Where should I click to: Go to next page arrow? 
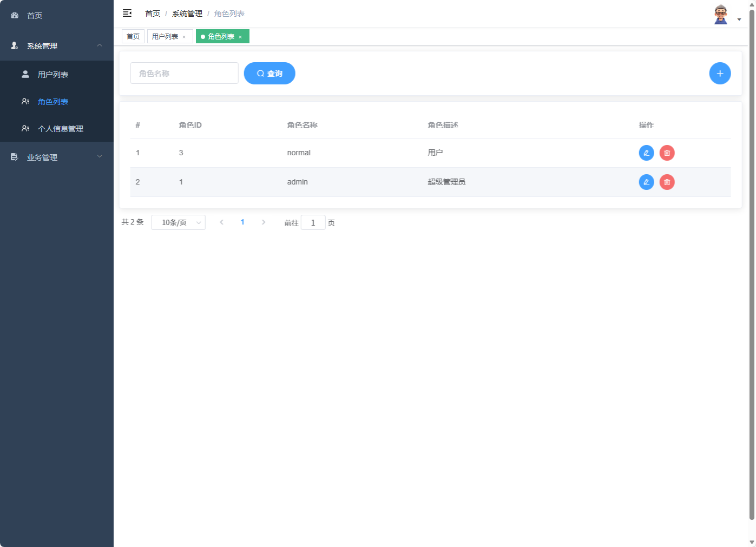pos(264,222)
